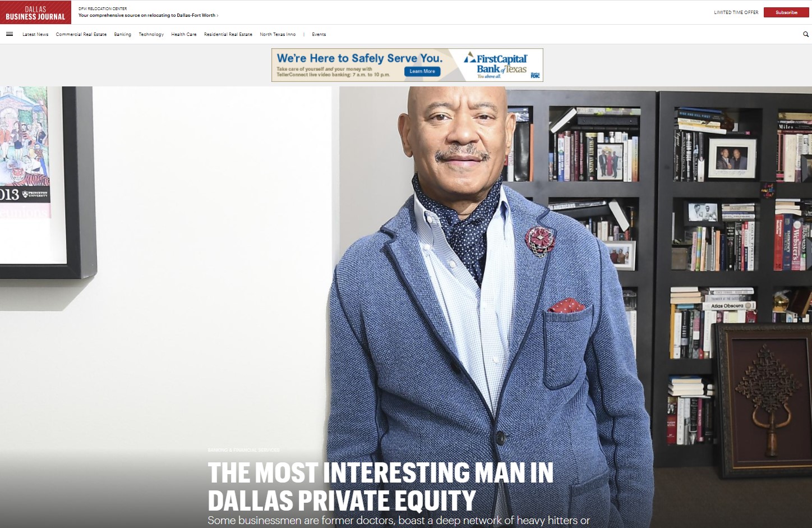Screen dimensions: 812x528
Task: Open the hamburger navigation menu
Action: pos(10,34)
